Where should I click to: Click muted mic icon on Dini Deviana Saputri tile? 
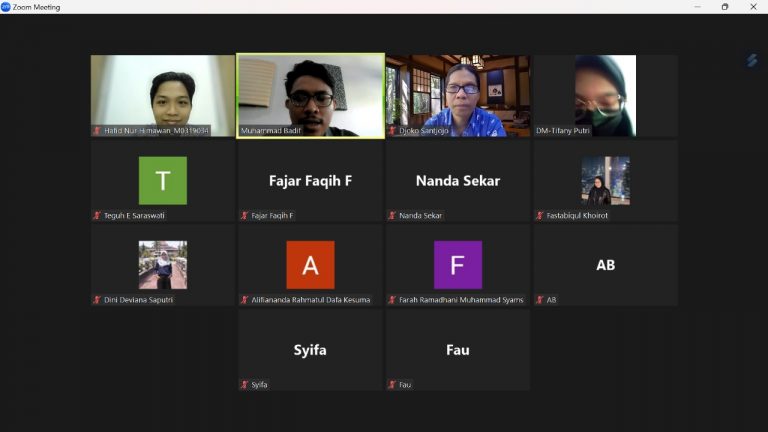pyautogui.click(x=97, y=299)
